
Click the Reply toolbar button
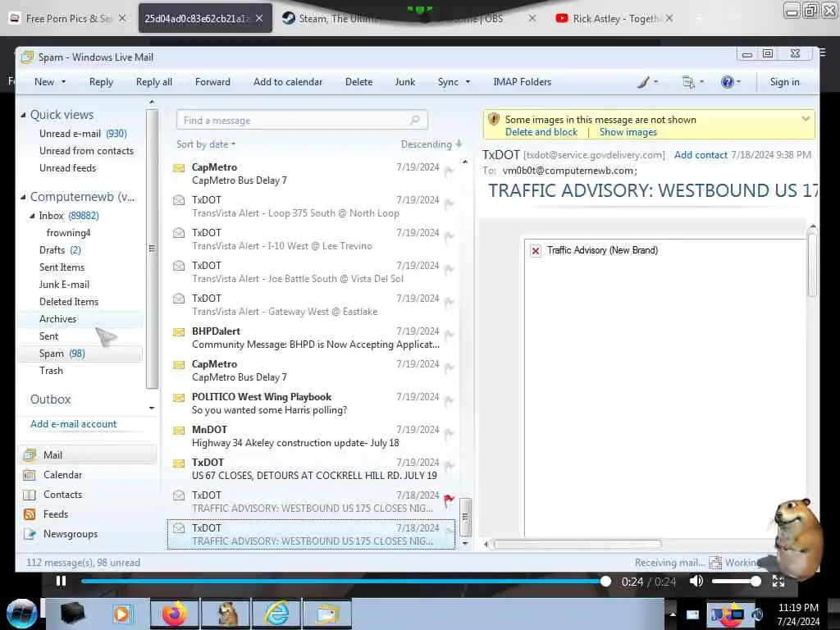101,82
